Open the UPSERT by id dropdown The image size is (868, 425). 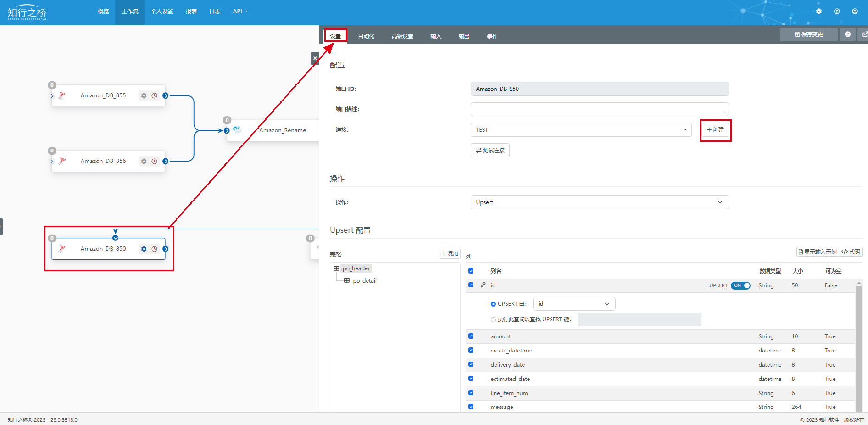click(573, 304)
